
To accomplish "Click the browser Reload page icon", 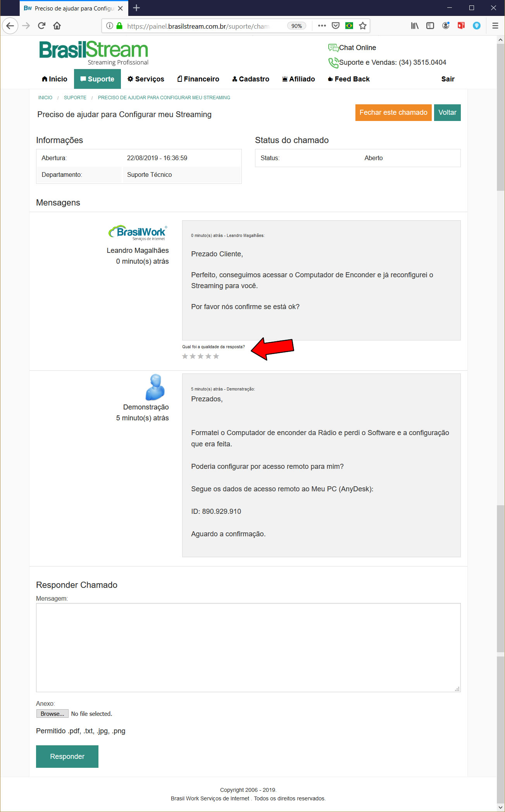I will pos(41,26).
